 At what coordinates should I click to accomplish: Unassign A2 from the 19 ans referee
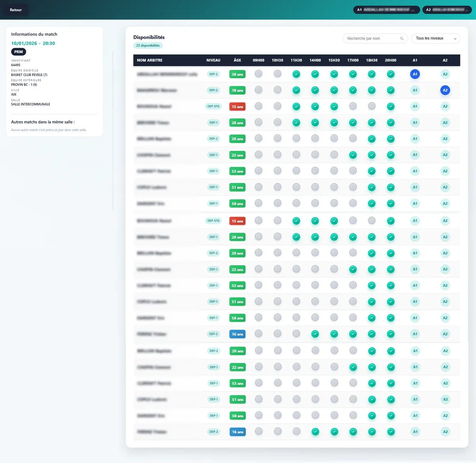coord(445,91)
